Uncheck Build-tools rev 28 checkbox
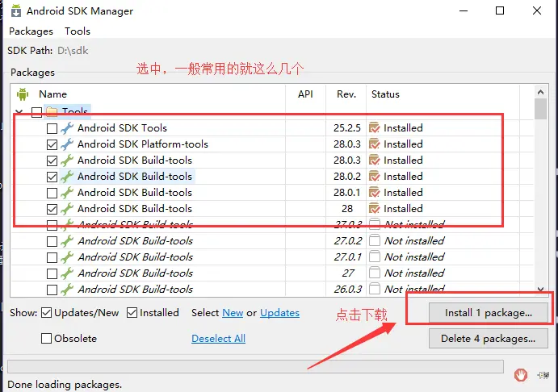558x392 pixels. (52, 209)
